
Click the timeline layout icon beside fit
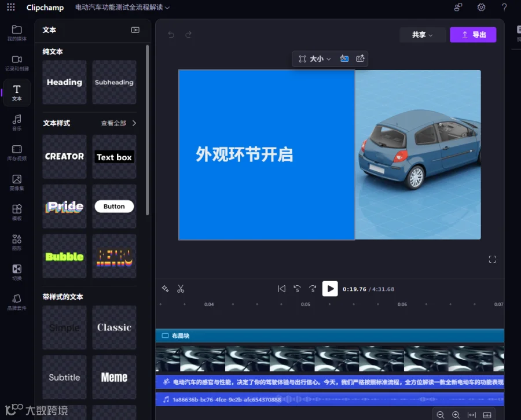[487, 415]
